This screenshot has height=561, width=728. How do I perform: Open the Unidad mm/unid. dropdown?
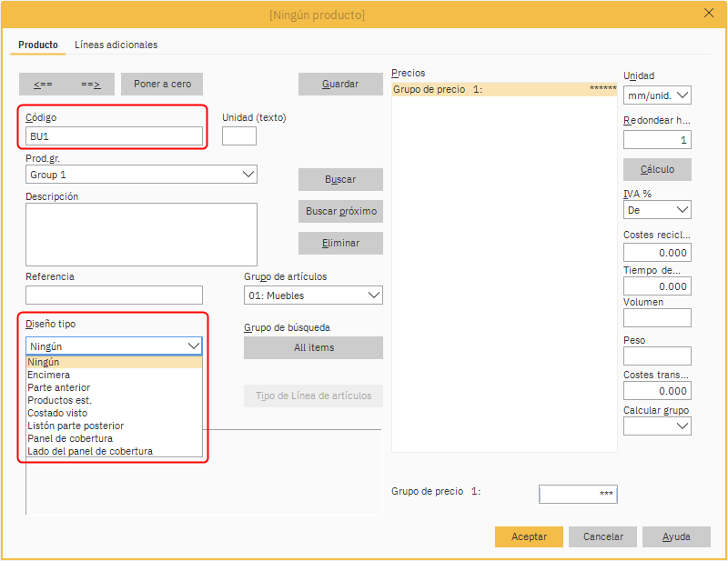click(657, 95)
